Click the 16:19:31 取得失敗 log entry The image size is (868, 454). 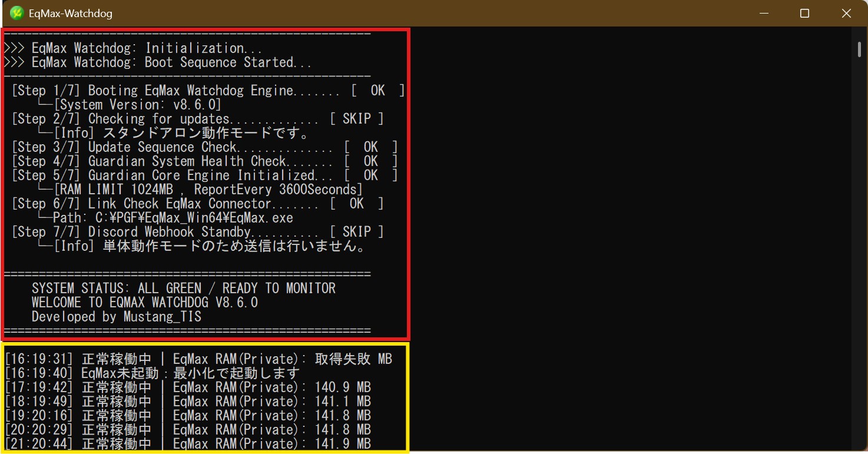pyautogui.click(x=198, y=359)
